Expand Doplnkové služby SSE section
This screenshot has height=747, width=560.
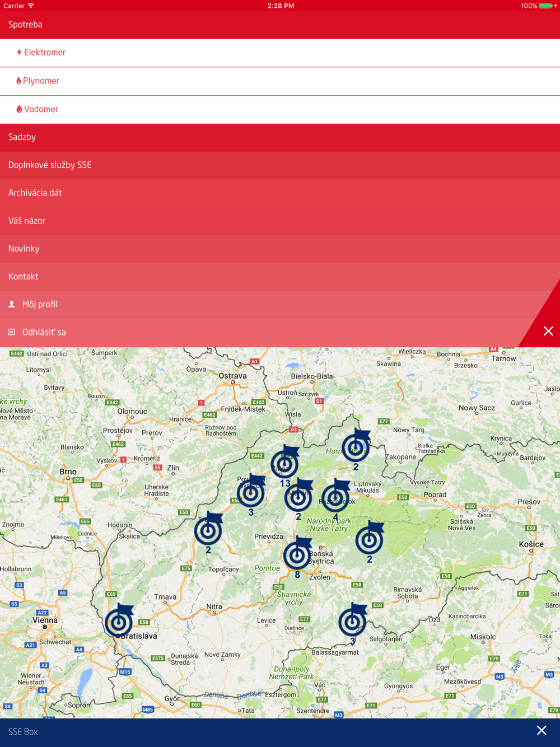coord(280,165)
